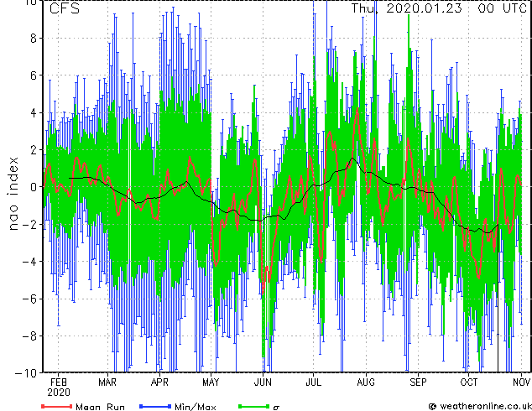Click the nao index axis title
The image size is (532, 411).
pos(13,193)
